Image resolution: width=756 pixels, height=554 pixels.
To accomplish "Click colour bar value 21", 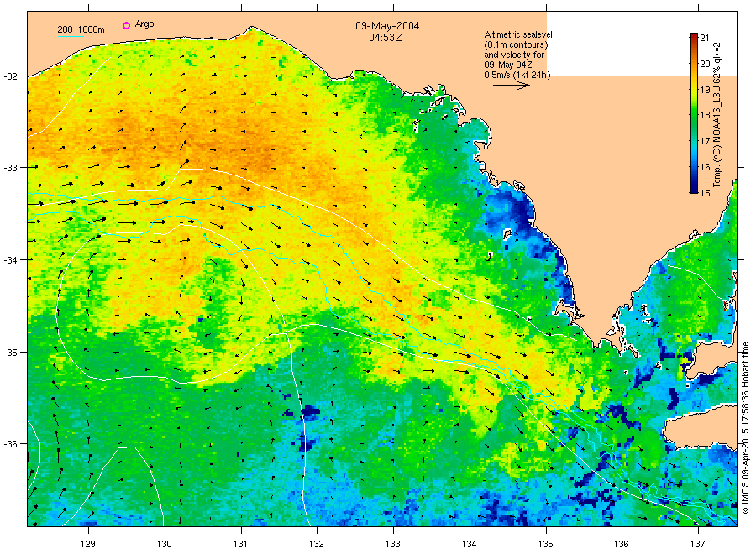I will point(705,38).
